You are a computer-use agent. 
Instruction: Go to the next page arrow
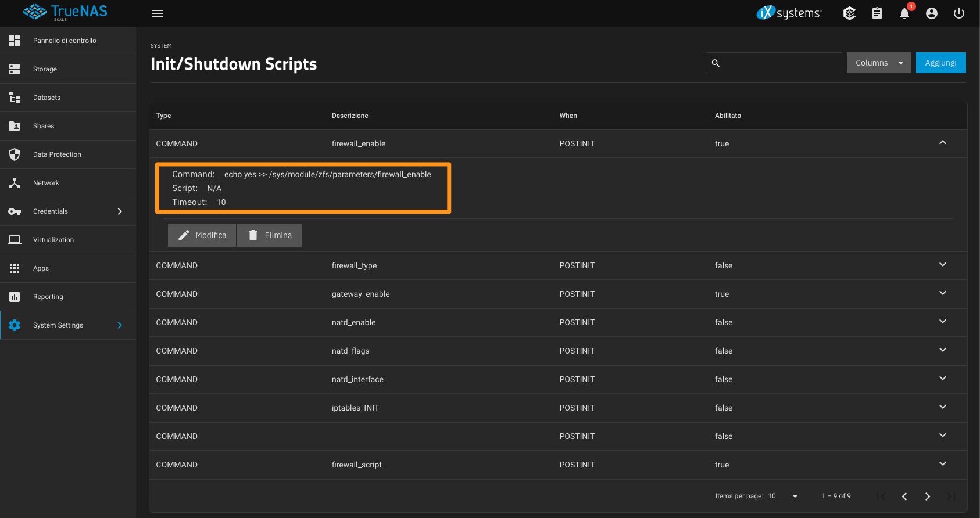(928, 497)
